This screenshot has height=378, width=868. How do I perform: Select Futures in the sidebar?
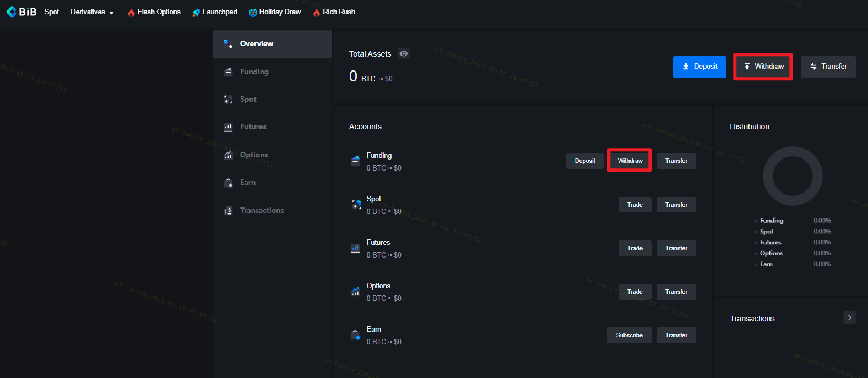(x=272, y=127)
